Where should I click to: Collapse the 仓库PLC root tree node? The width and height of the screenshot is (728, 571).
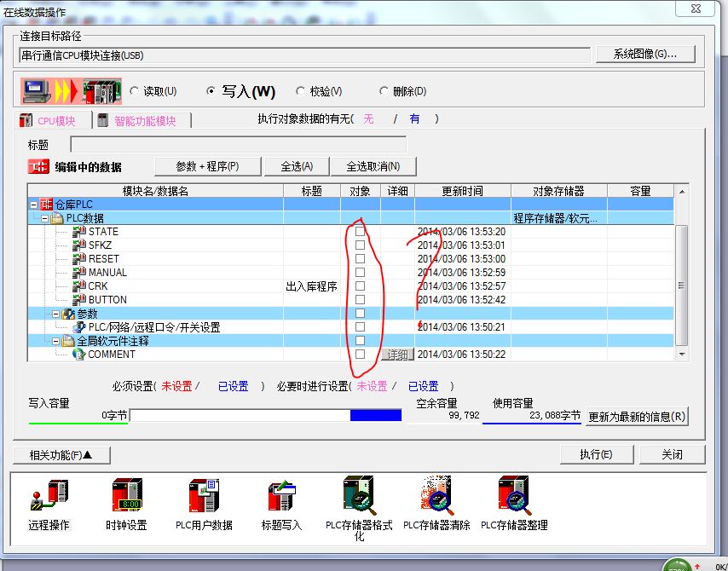click(33, 205)
